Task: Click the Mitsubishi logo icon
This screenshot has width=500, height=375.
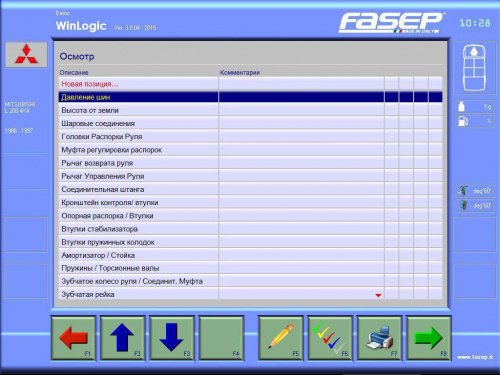Action: pos(26,55)
